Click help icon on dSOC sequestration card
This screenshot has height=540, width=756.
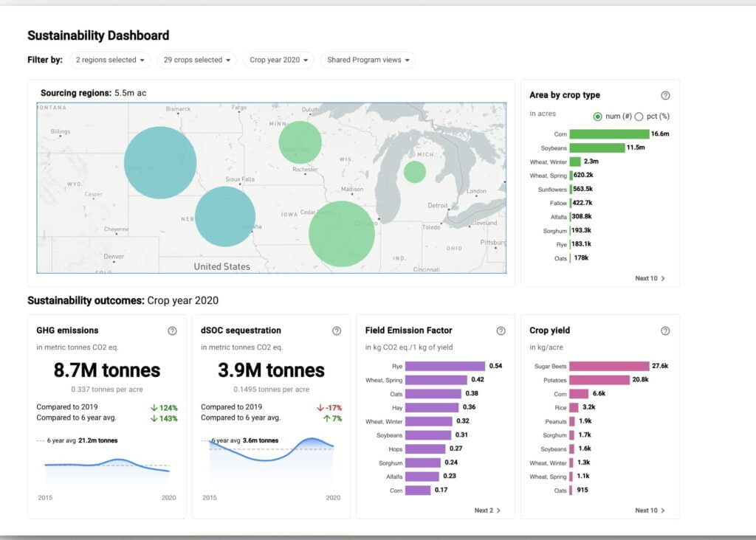coord(337,330)
